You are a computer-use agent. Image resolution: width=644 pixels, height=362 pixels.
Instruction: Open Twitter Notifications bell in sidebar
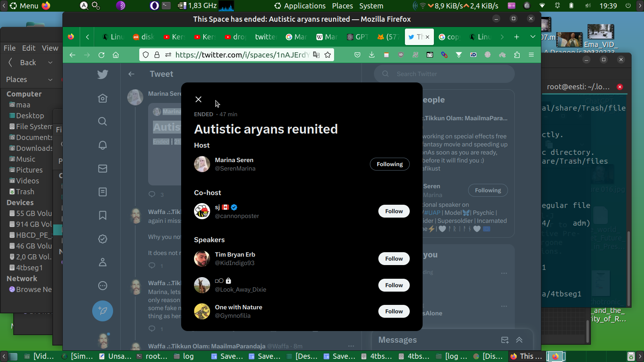pos(103,145)
